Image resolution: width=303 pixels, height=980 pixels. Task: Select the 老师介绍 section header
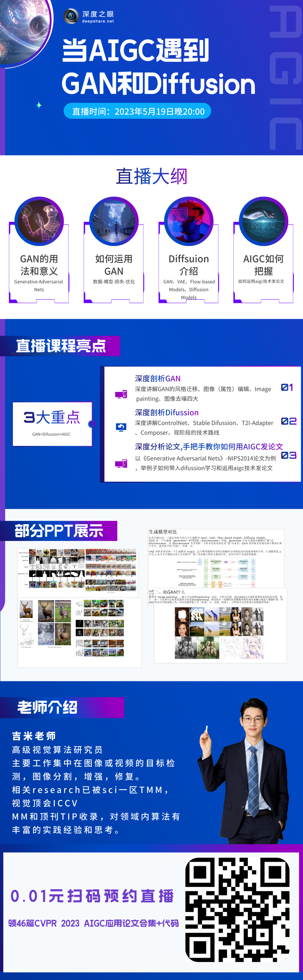coord(47,707)
